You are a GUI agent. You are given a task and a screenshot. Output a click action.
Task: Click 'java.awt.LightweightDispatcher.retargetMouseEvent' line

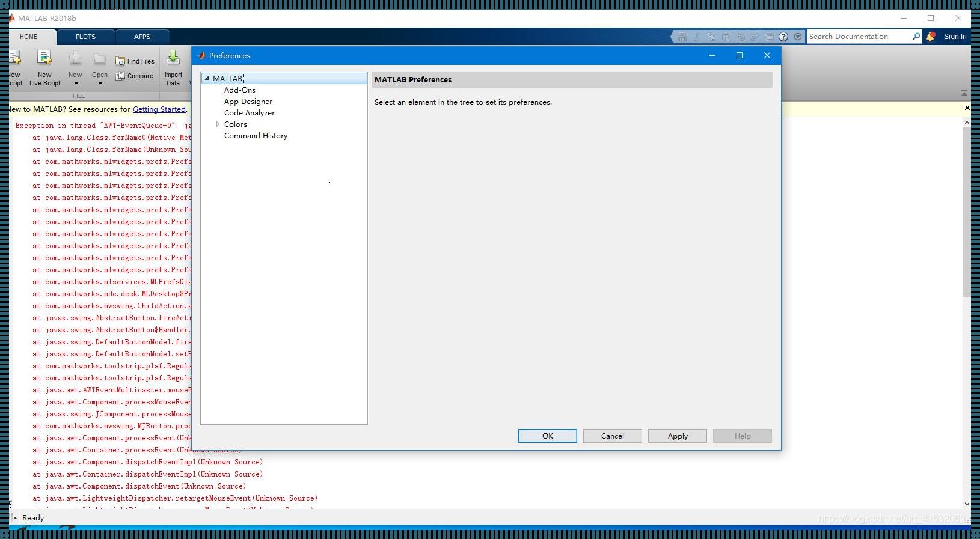coord(175,498)
